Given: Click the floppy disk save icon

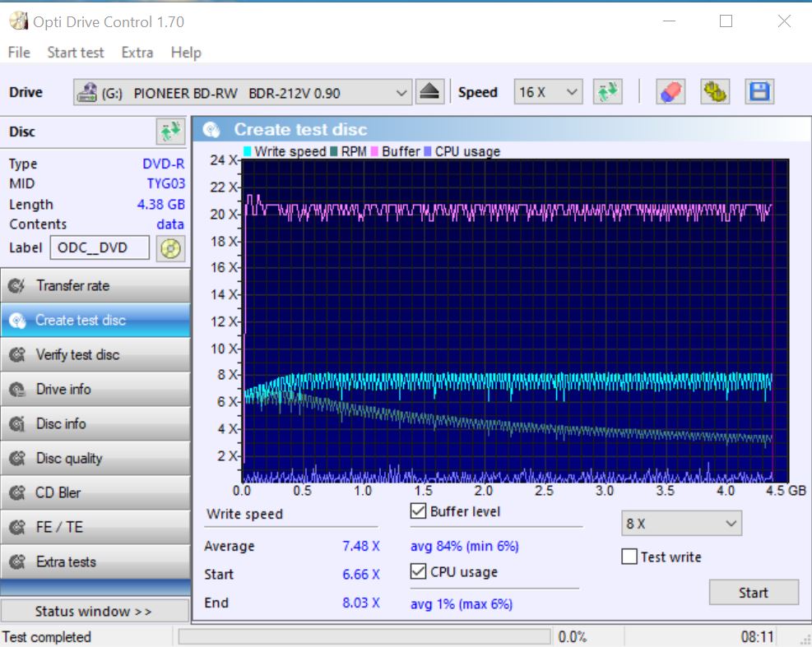Looking at the screenshot, I should tap(759, 92).
